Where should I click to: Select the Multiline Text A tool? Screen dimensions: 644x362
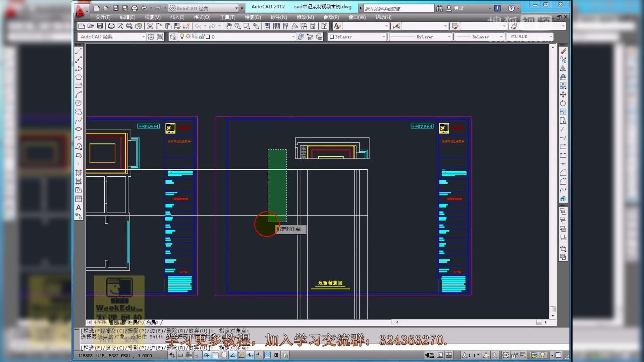78,208
